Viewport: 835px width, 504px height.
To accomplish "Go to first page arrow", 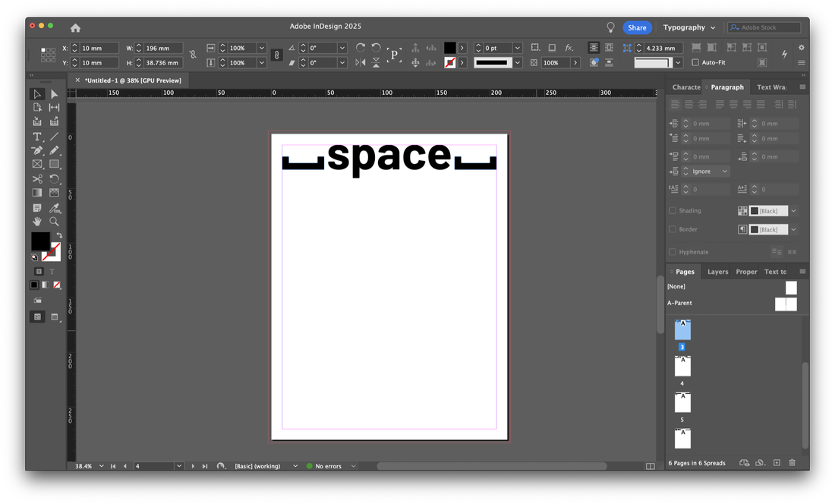I will (x=113, y=466).
